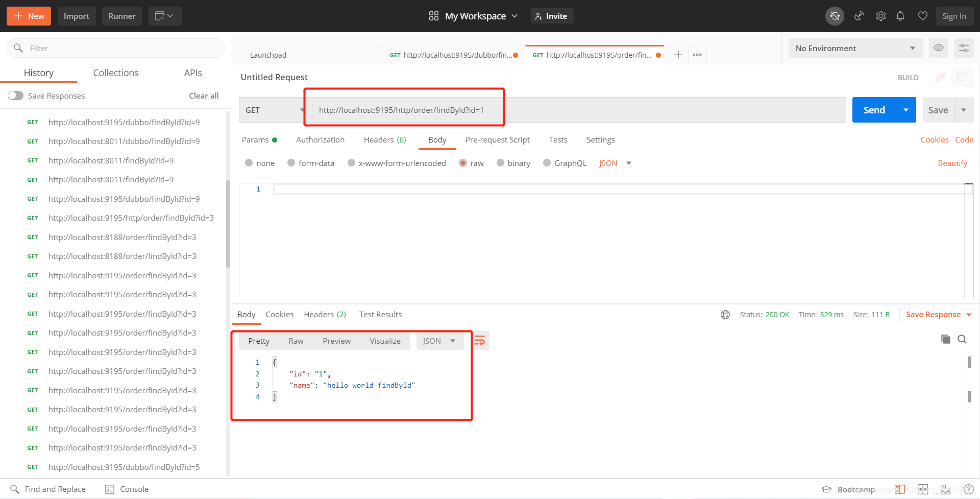
Task: Open the body JSON type dropdown
Action: point(615,163)
